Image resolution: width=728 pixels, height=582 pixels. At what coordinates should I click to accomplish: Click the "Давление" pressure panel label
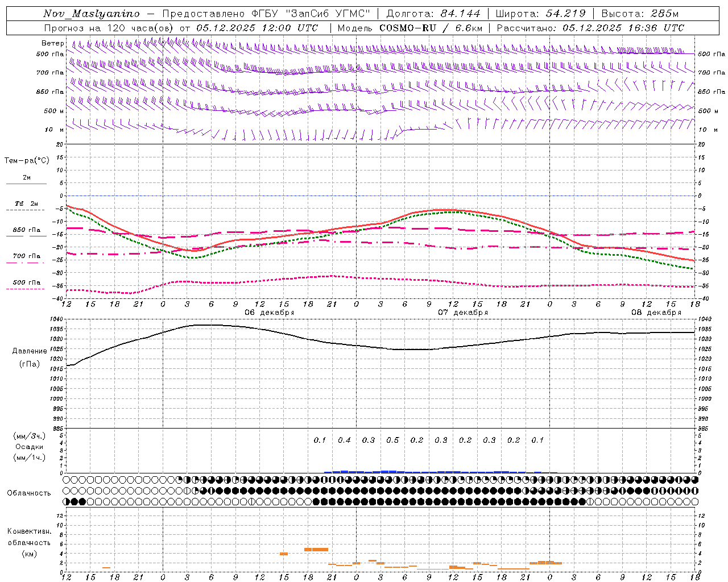point(30,351)
